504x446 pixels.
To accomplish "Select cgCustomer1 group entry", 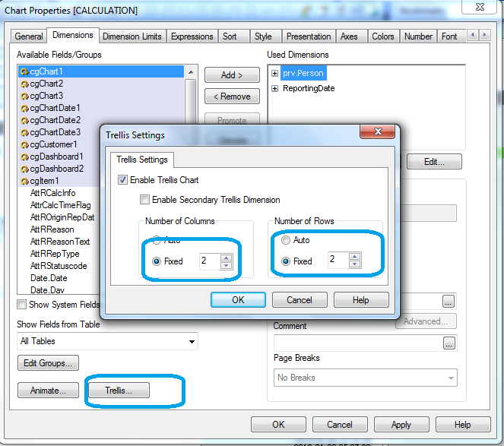I will tap(59, 144).
